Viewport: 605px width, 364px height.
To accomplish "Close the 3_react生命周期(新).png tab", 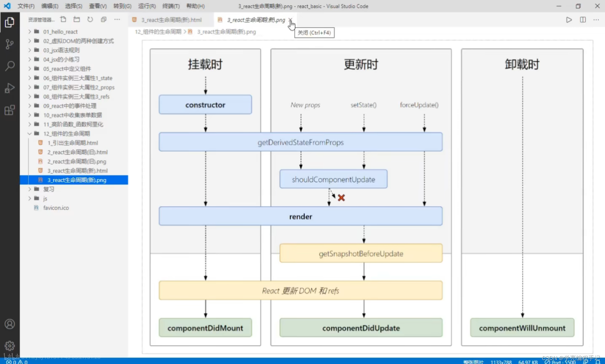I will coord(290,20).
